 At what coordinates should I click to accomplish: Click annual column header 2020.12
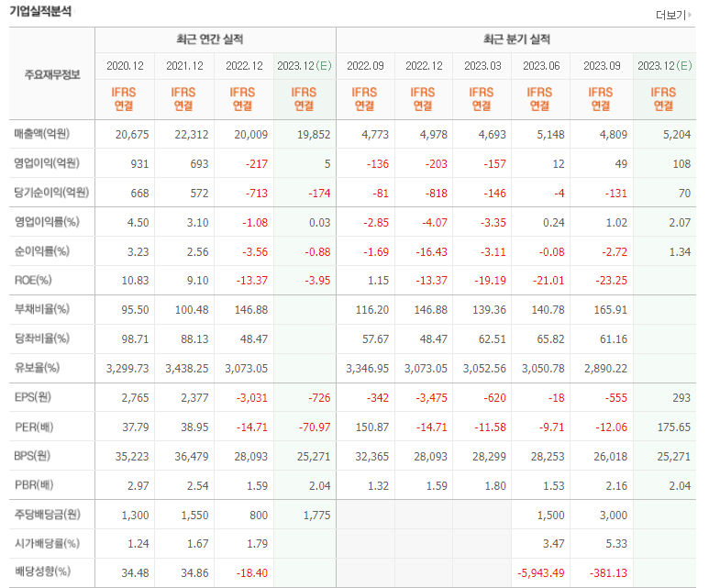coord(125,66)
